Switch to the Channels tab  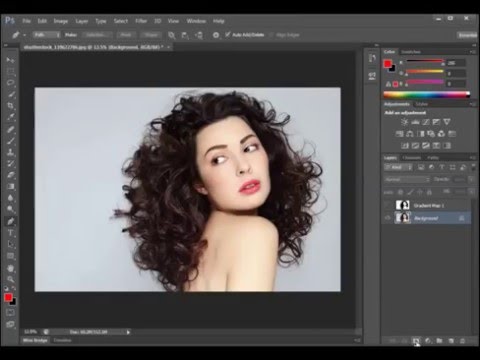412,157
